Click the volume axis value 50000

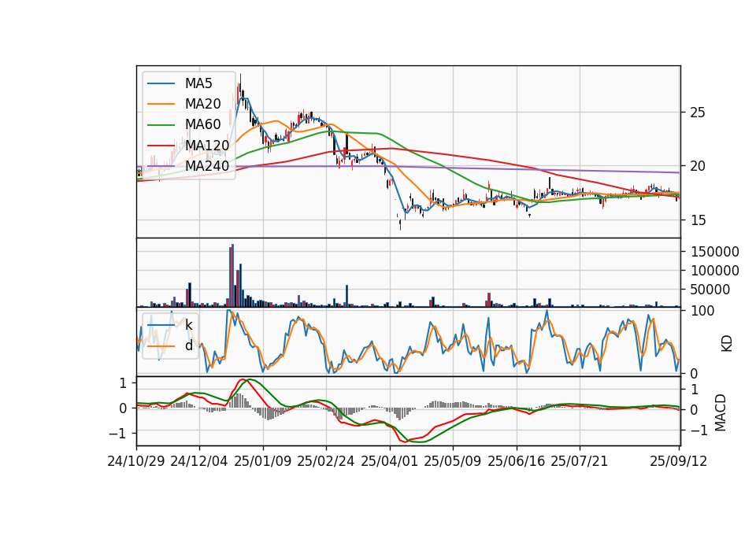point(710,290)
